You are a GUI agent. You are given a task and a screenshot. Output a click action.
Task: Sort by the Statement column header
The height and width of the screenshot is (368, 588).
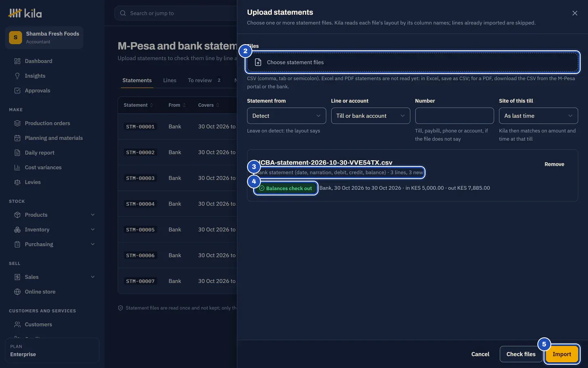tap(138, 105)
